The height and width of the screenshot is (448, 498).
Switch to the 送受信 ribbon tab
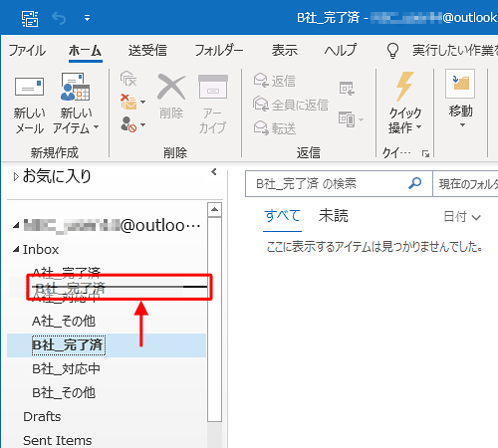point(147,51)
